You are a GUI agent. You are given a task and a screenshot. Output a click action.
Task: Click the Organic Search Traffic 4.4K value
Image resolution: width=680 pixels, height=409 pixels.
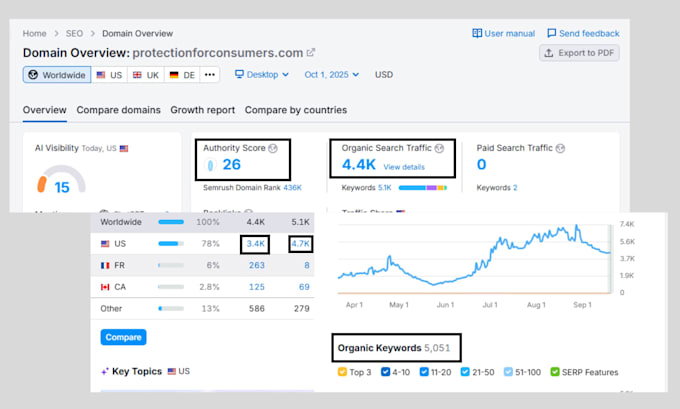coord(359,165)
